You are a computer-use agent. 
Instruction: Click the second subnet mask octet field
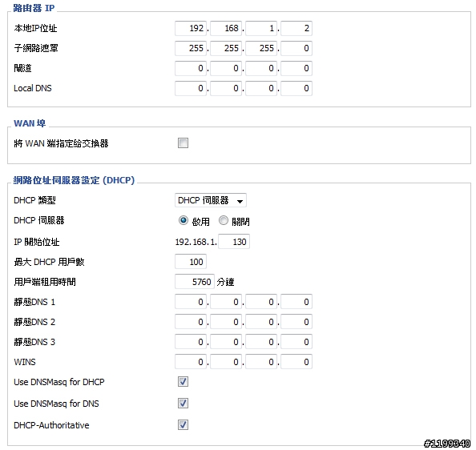226,48
